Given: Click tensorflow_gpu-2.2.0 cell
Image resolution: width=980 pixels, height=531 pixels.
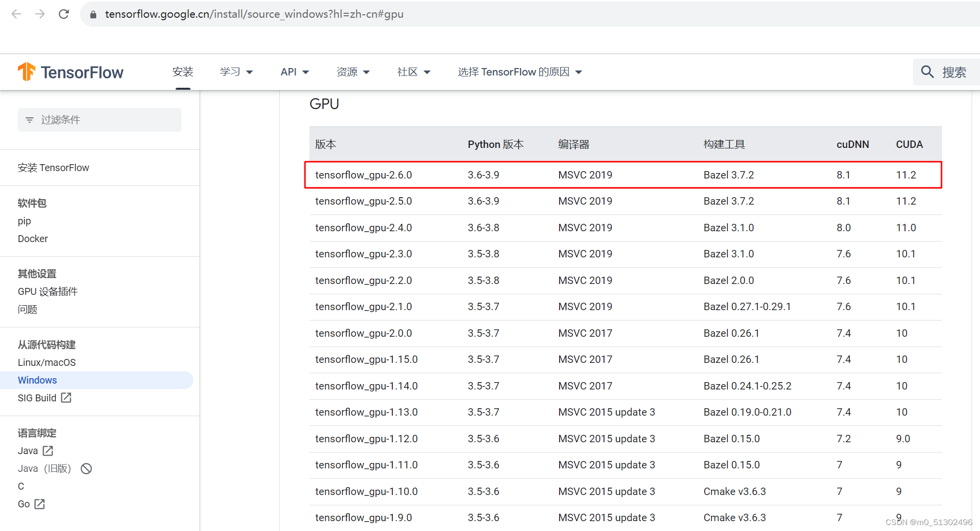Looking at the screenshot, I should 363,281.
